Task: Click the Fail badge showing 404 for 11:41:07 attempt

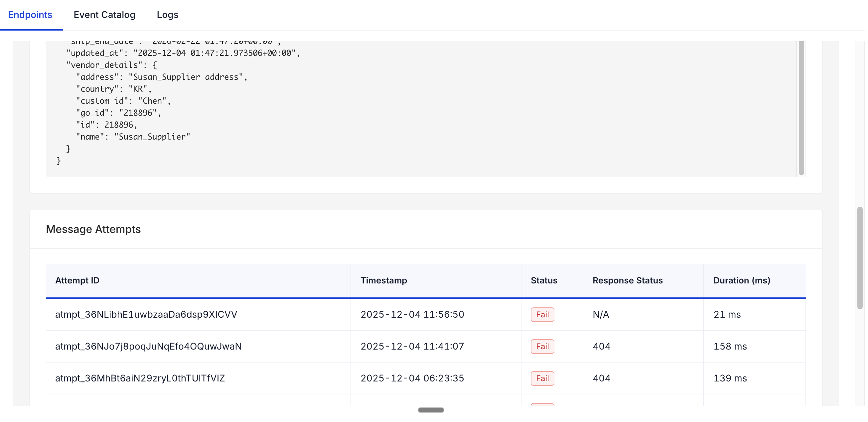Action: (x=542, y=346)
